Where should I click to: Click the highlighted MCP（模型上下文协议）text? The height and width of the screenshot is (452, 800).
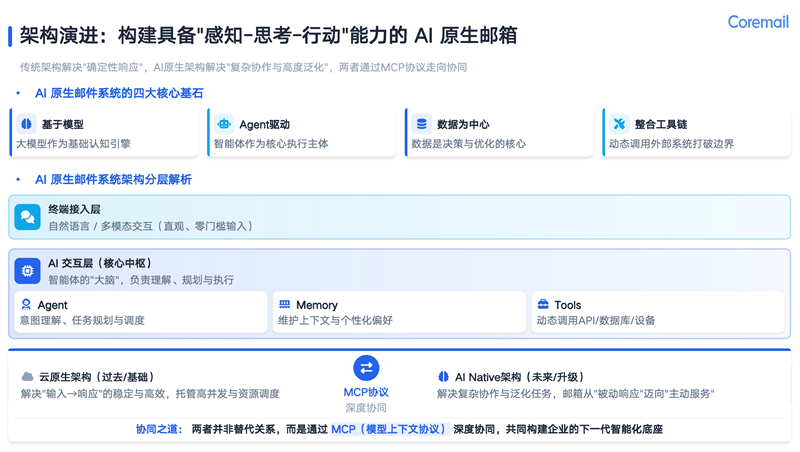[389, 429]
